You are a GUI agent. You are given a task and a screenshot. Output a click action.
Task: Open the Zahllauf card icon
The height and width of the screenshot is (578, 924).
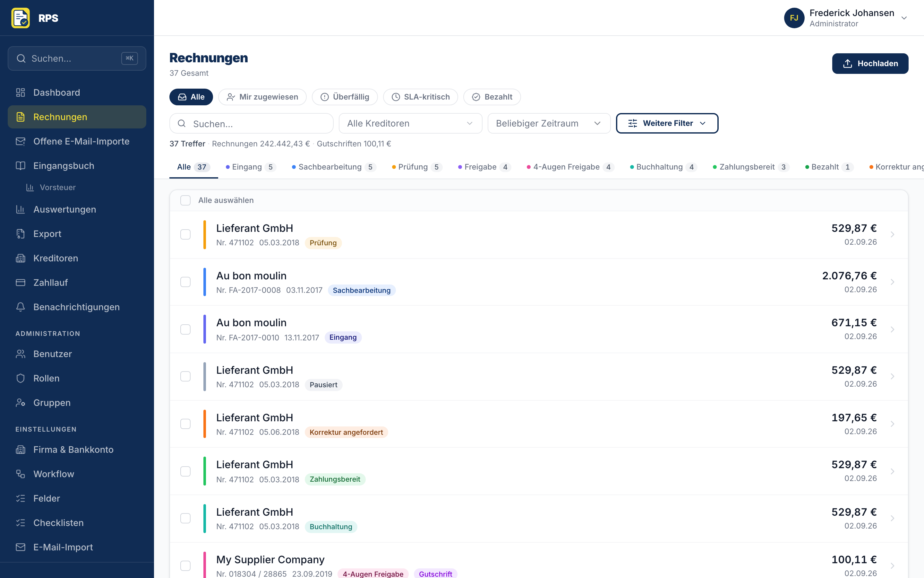(x=21, y=283)
